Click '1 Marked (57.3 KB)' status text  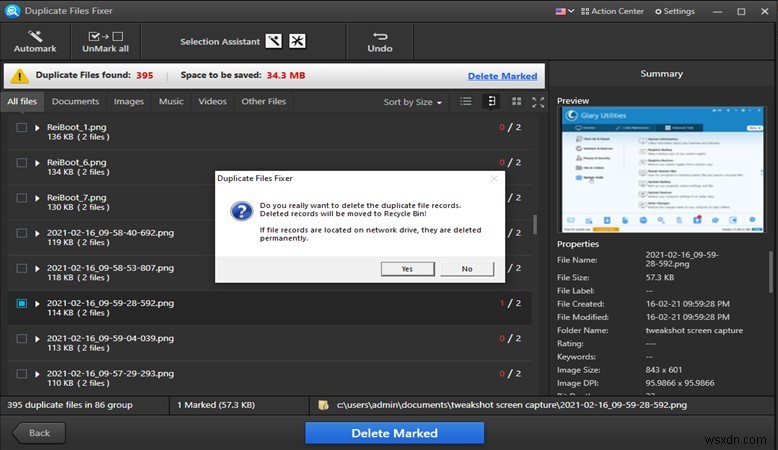(x=216, y=405)
